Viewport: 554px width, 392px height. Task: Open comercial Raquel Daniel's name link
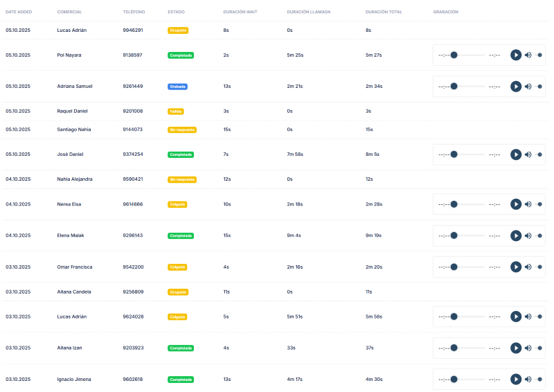tap(72, 111)
